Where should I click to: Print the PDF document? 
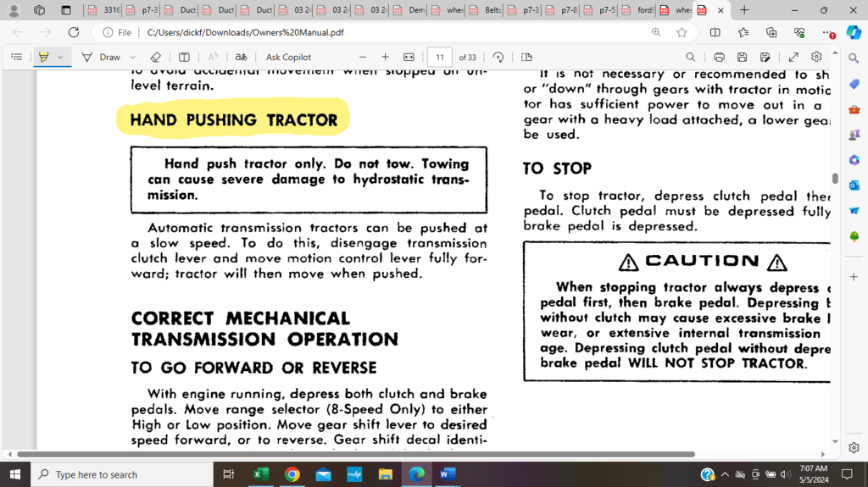coord(719,57)
